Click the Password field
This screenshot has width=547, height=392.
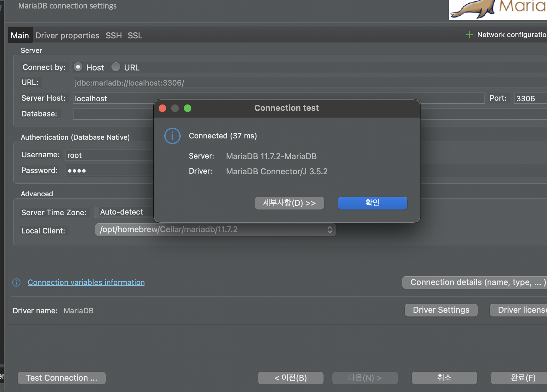110,171
